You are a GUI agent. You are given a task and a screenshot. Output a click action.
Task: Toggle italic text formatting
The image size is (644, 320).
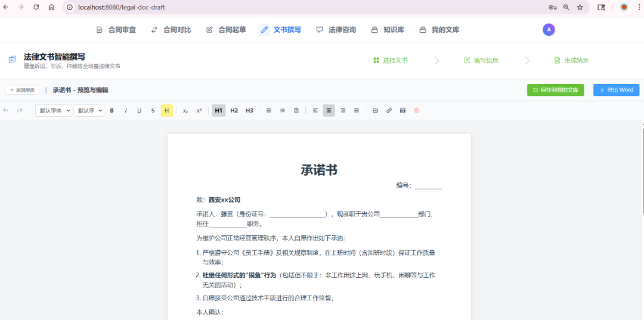[125, 110]
